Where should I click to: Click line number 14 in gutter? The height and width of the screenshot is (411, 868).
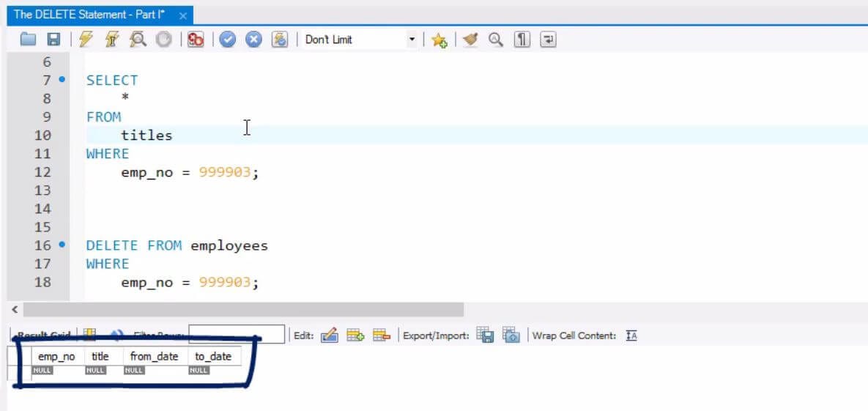42,209
